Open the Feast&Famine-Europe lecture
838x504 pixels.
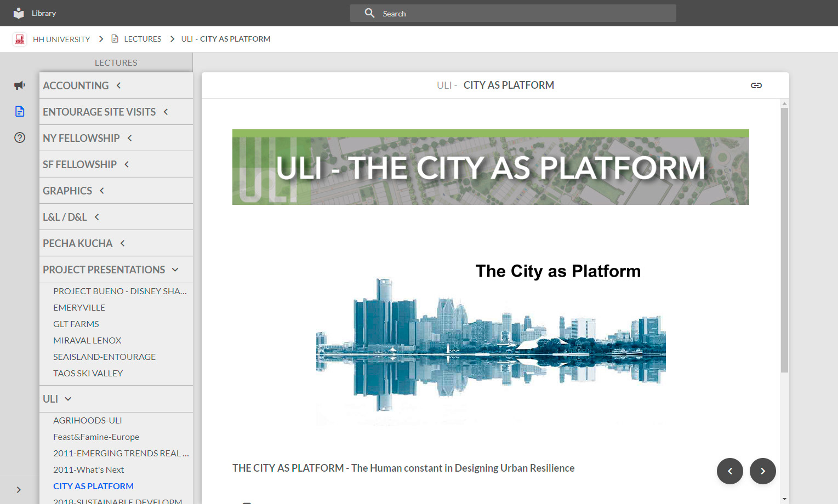point(96,437)
